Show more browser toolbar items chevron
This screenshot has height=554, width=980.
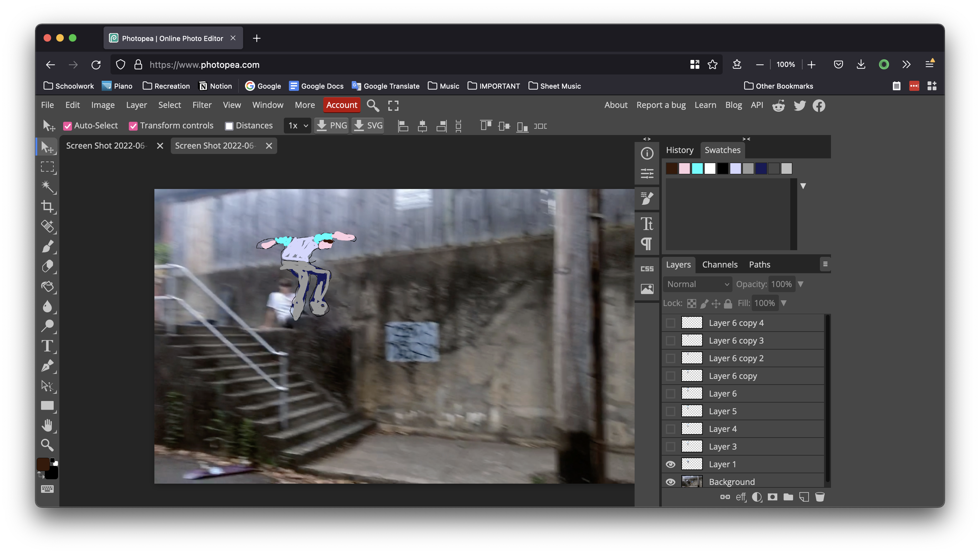point(906,64)
